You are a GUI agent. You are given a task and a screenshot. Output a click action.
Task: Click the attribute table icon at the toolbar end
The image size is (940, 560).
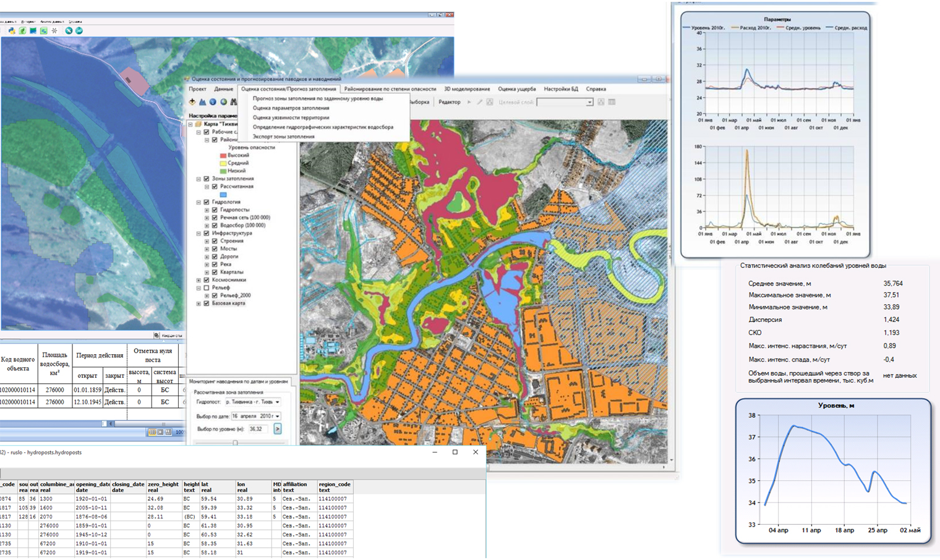point(612,102)
